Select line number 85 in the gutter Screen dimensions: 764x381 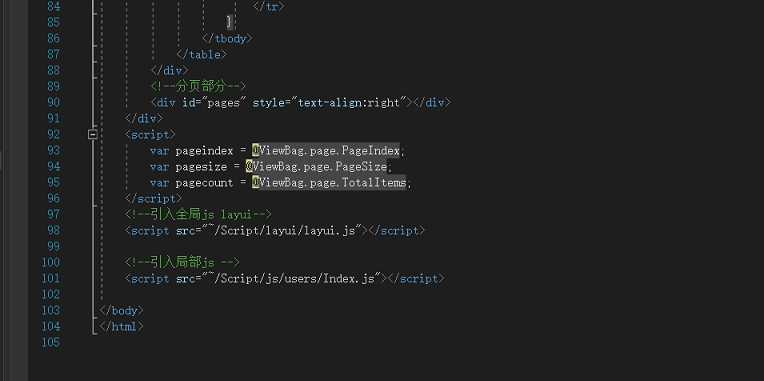(54, 22)
